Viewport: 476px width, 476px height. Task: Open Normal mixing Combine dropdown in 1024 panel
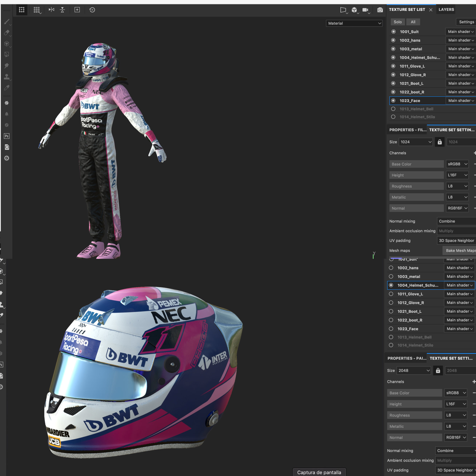(x=456, y=221)
